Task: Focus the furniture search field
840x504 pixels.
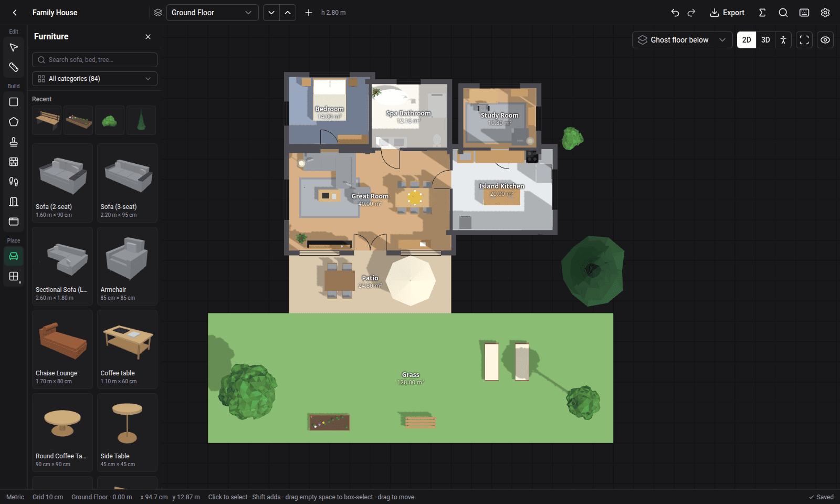Action: 94,60
